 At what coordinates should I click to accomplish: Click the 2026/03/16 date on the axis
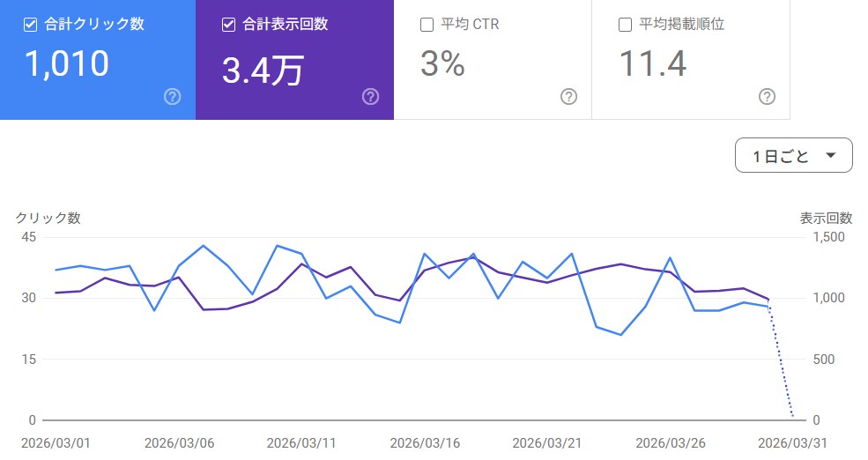click(x=426, y=441)
